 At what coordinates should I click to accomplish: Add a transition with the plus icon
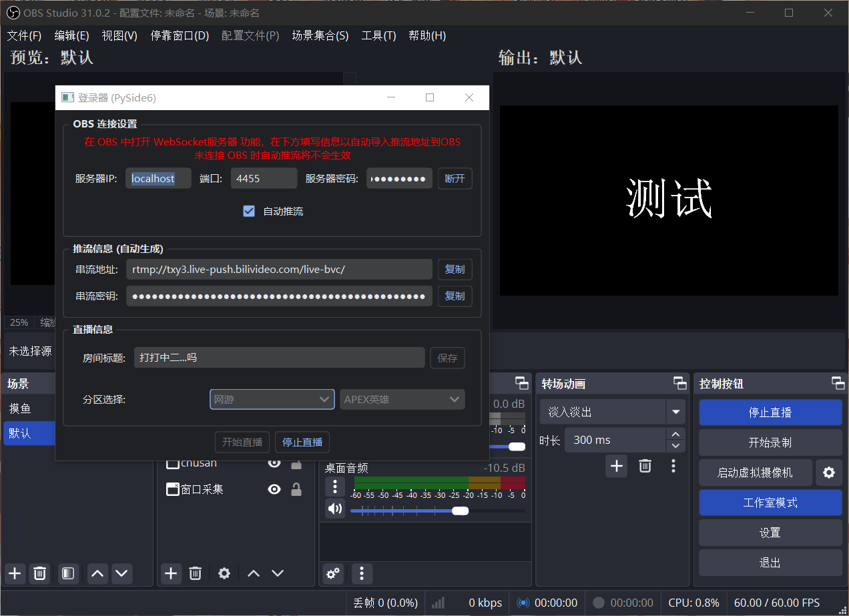pos(617,466)
